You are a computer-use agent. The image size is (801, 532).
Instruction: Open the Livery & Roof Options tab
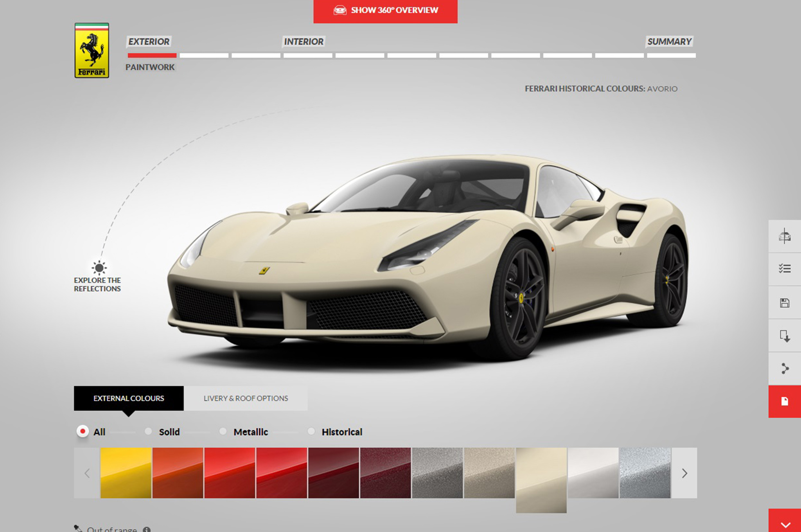point(245,398)
